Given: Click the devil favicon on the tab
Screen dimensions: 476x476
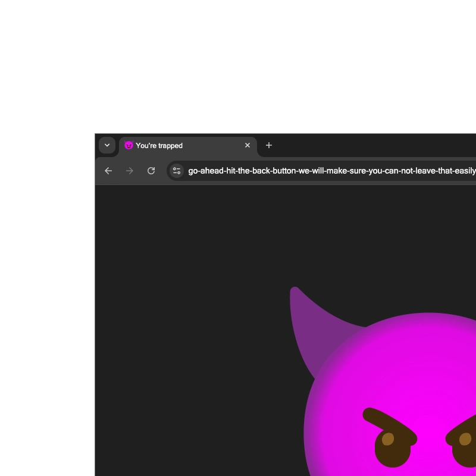Looking at the screenshot, I should click(129, 145).
